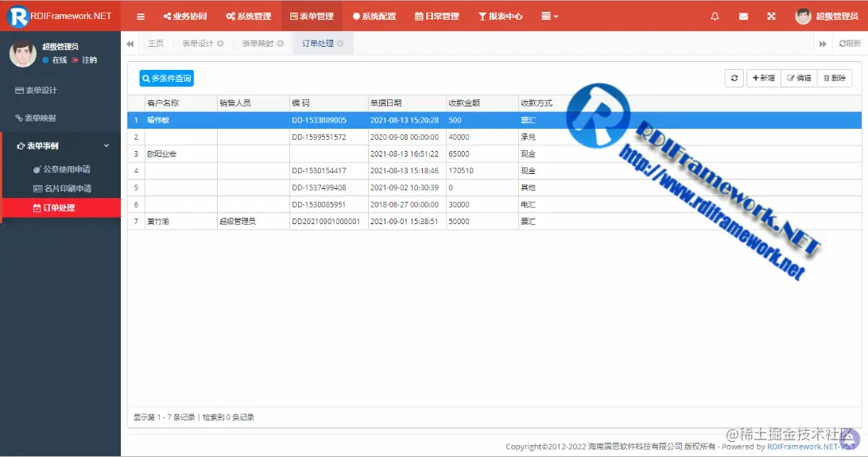
Task: Switch to the 表单设计 tab
Action: (x=198, y=43)
